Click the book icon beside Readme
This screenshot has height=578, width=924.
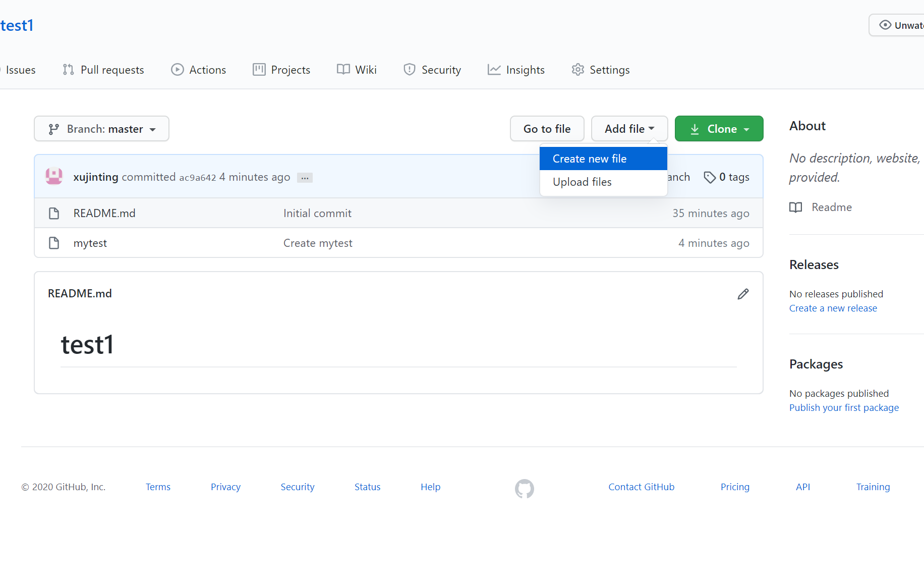(x=796, y=207)
